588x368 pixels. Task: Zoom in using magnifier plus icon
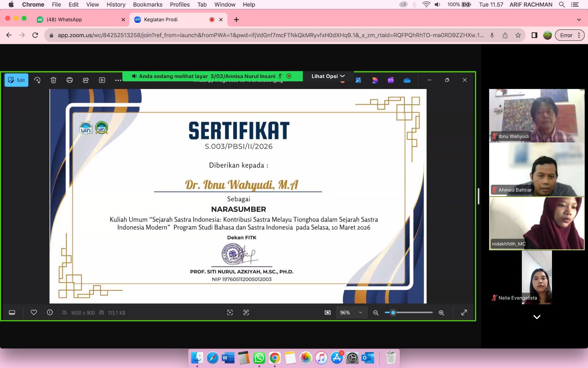(x=441, y=313)
